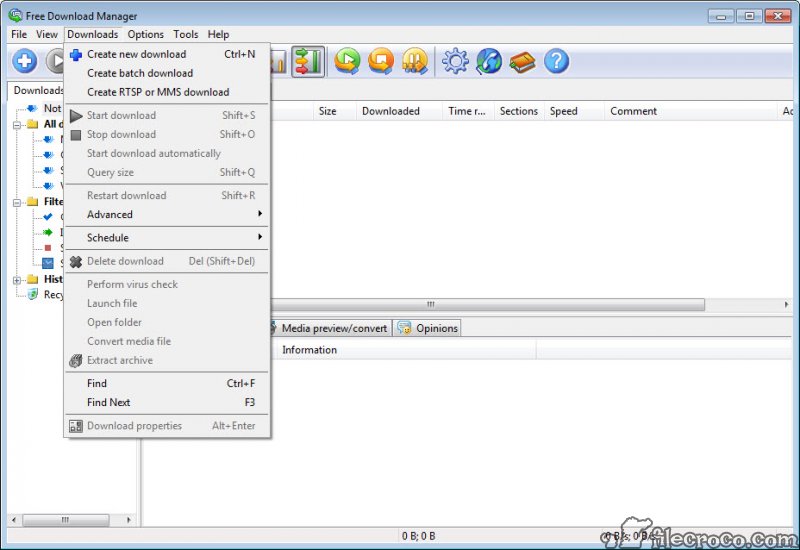Click the Extract archive menu entry
Viewport: 800px width, 550px height.
point(167,360)
